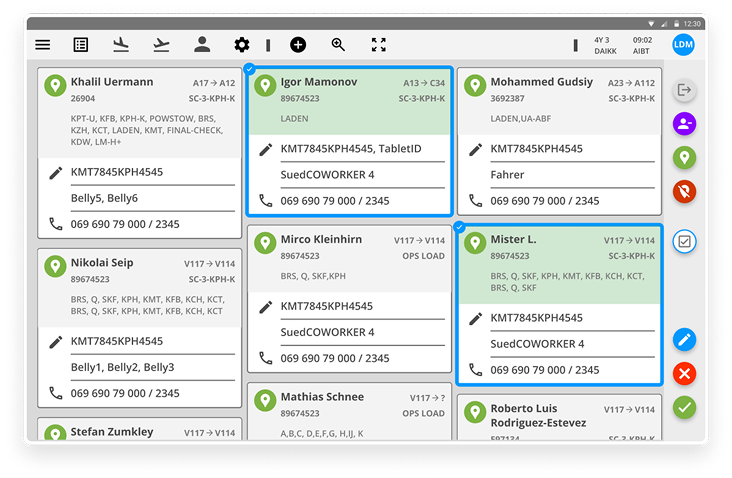Select the landing plane arrivals icon
Screen dimensions: 732x478
[x=121, y=45]
